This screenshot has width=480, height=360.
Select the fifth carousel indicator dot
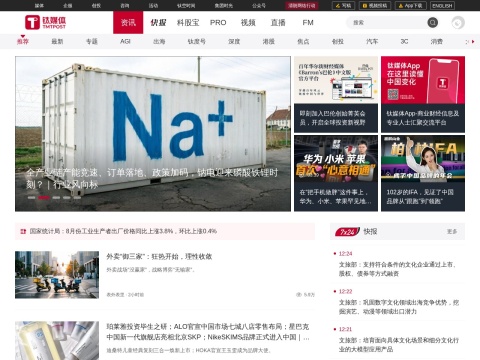pyautogui.click(x=77, y=198)
